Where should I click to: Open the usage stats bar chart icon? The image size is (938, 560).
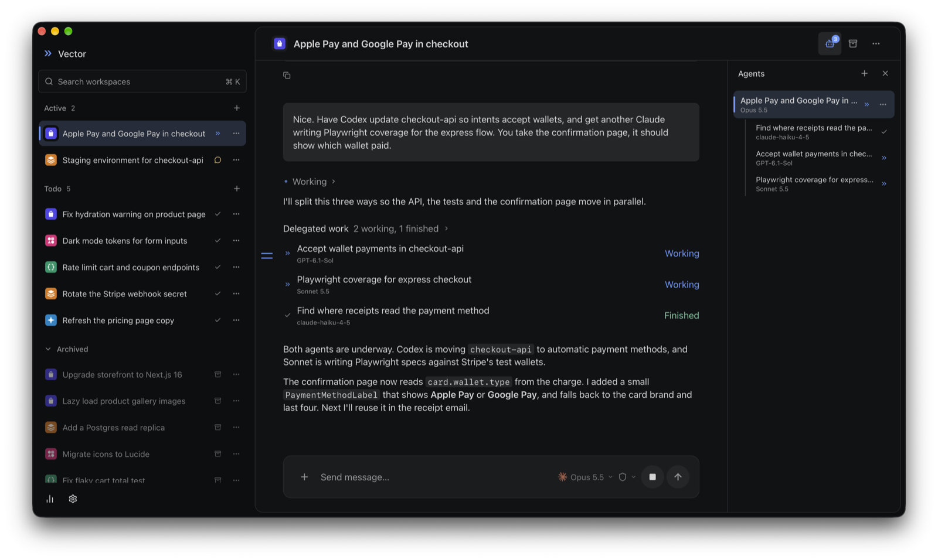pyautogui.click(x=50, y=499)
